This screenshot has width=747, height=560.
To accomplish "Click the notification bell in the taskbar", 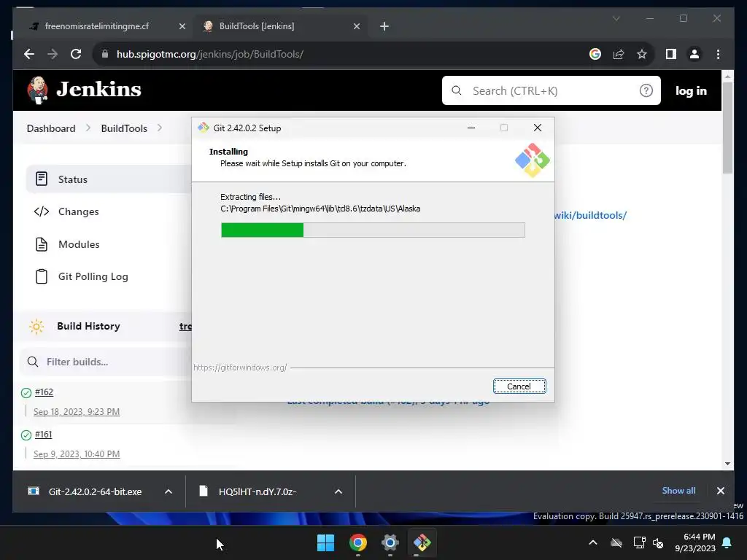I will coord(727,542).
